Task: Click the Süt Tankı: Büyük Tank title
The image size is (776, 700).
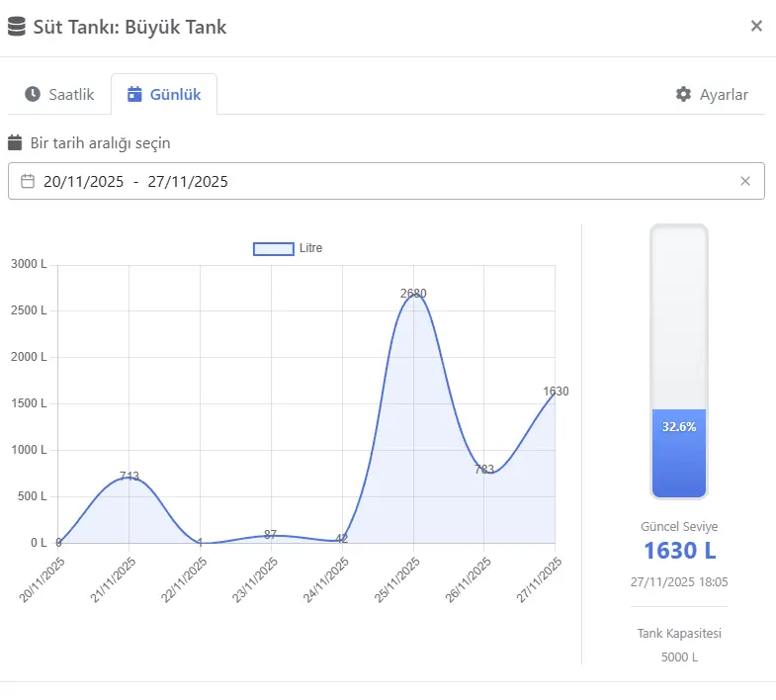Action: pos(129,27)
